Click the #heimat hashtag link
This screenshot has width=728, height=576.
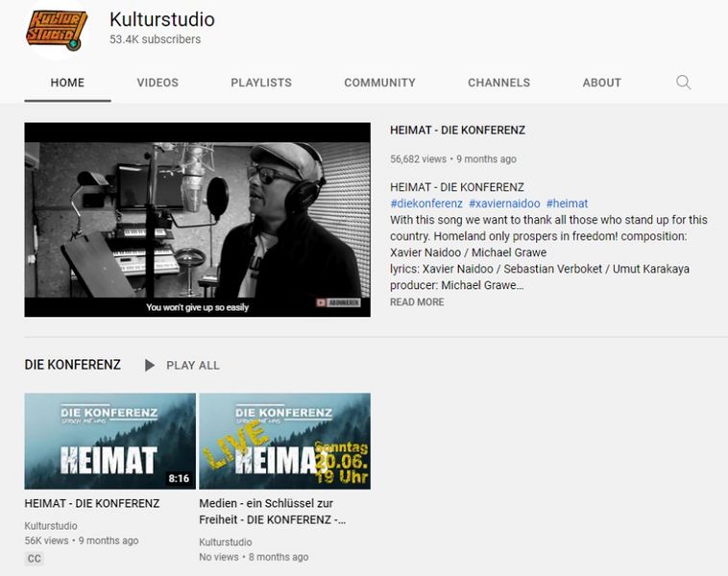click(567, 204)
